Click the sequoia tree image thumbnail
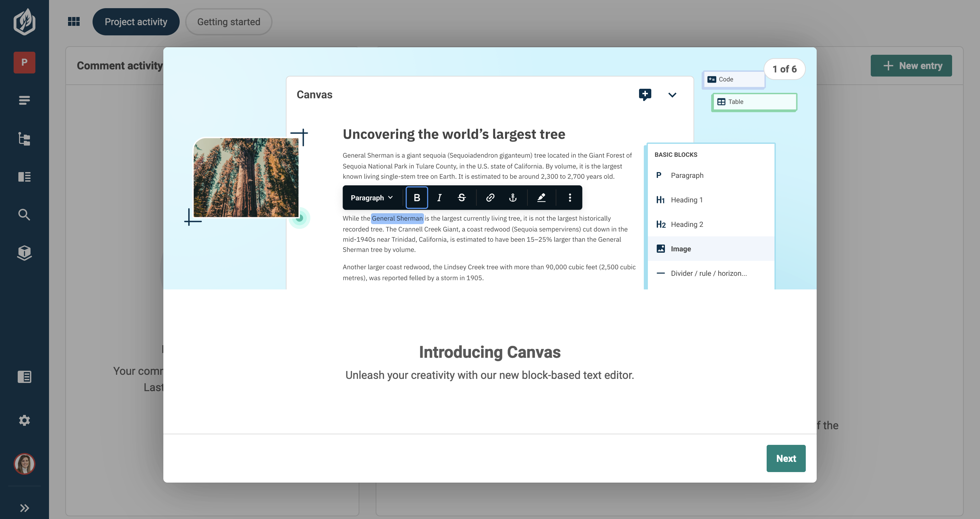This screenshot has width=980, height=519. coord(246,178)
